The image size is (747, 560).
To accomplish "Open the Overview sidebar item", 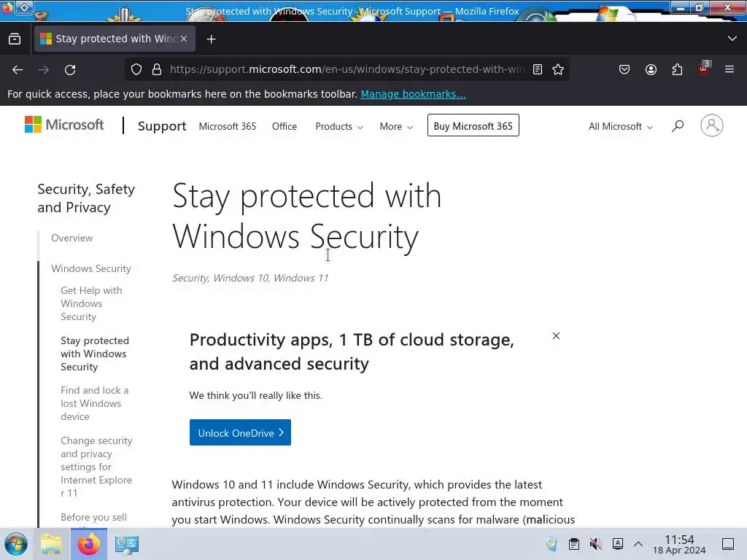I will coord(72,238).
